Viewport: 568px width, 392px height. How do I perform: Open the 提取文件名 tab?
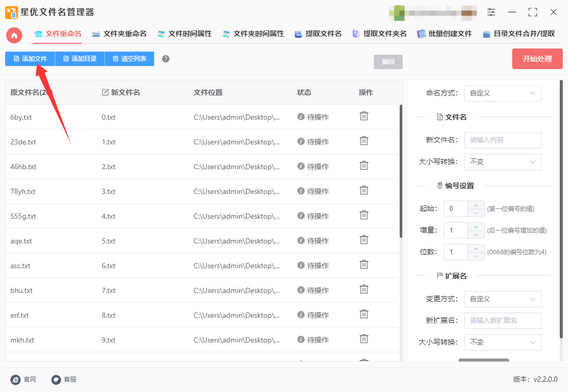click(x=318, y=34)
